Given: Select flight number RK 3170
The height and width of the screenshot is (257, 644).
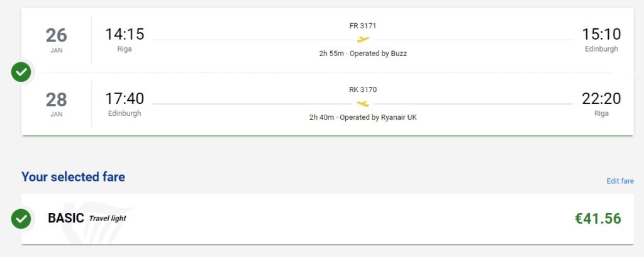Looking at the screenshot, I should click(x=363, y=89).
